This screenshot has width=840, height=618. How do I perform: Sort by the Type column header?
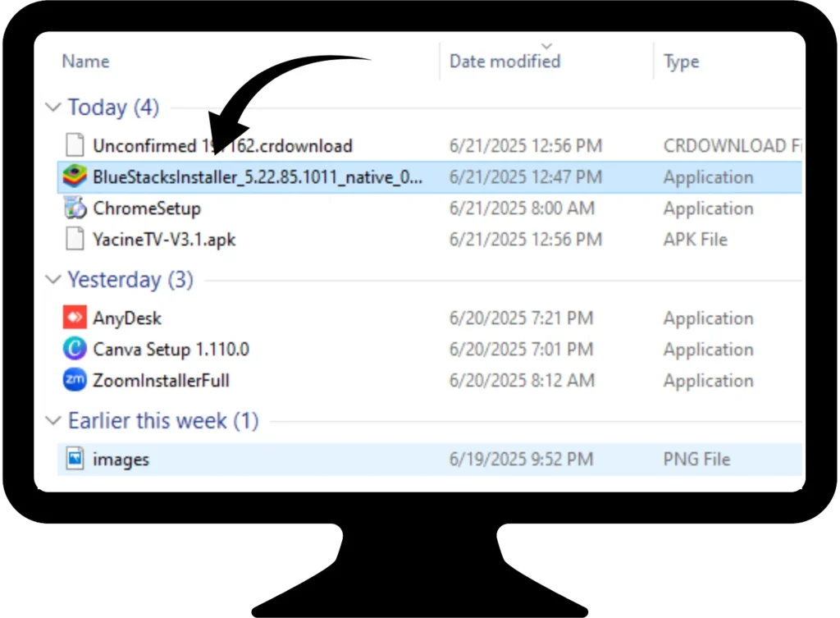point(682,62)
